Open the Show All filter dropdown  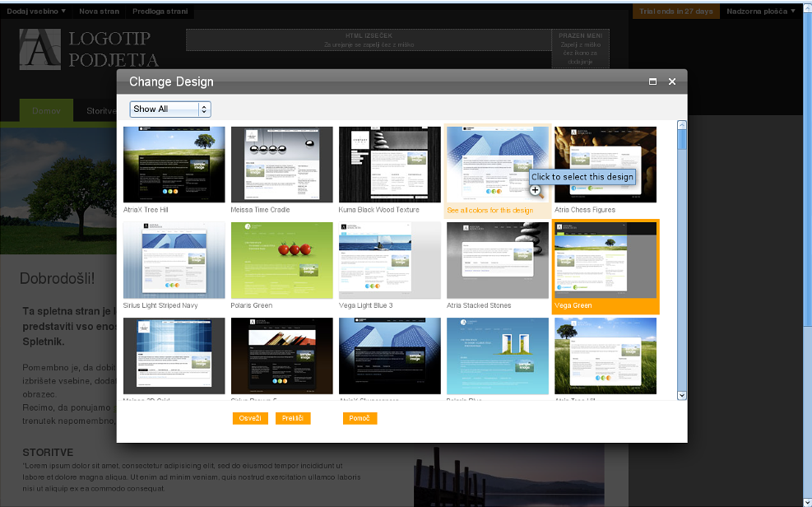pyautogui.click(x=170, y=109)
